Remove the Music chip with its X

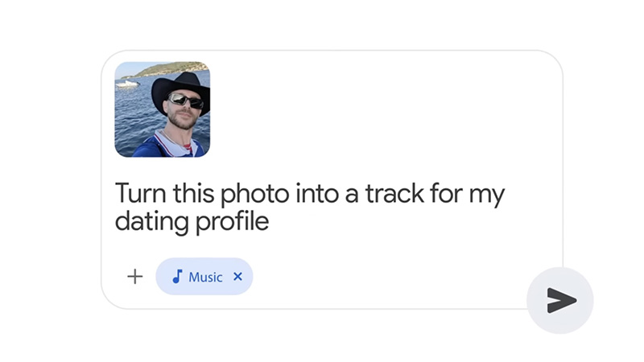tap(237, 277)
